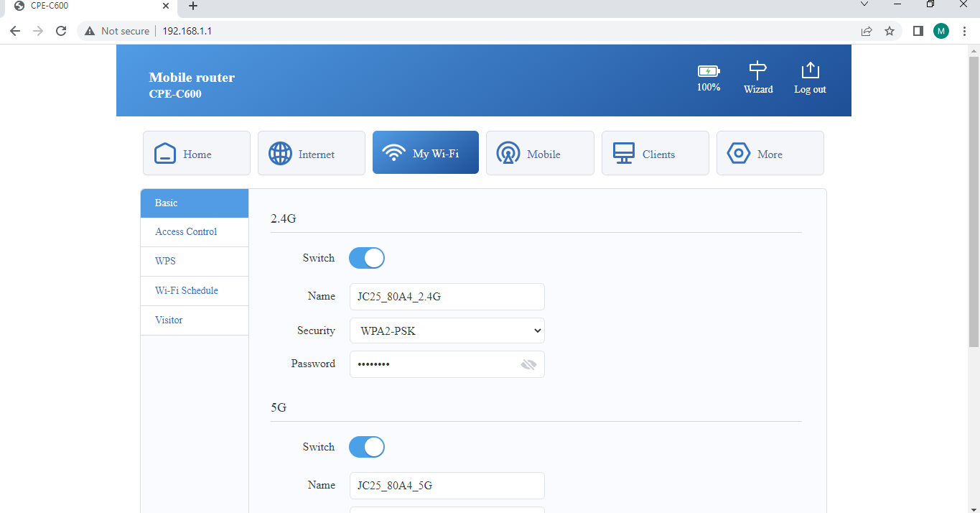Click the 2.4G Password field

pyautogui.click(x=447, y=364)
